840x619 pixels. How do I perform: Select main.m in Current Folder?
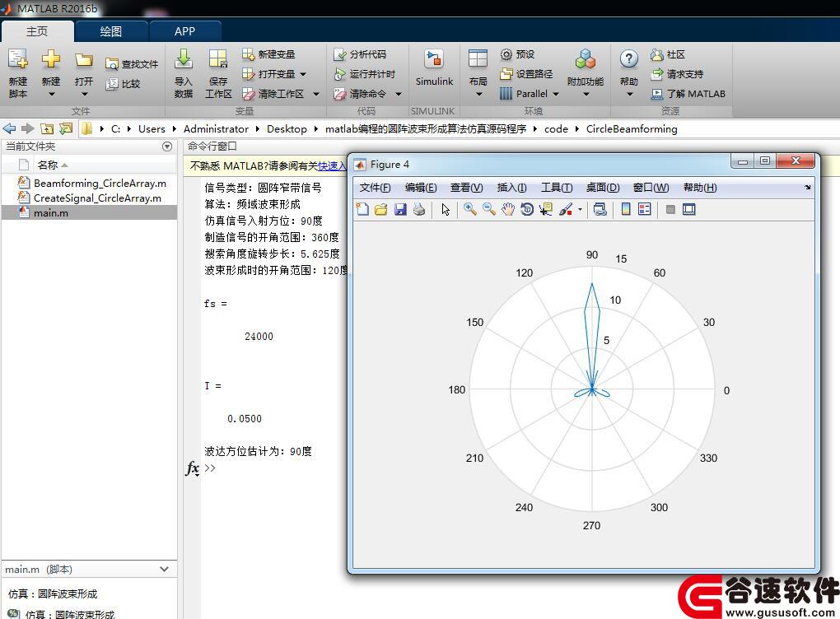[89, 213]
